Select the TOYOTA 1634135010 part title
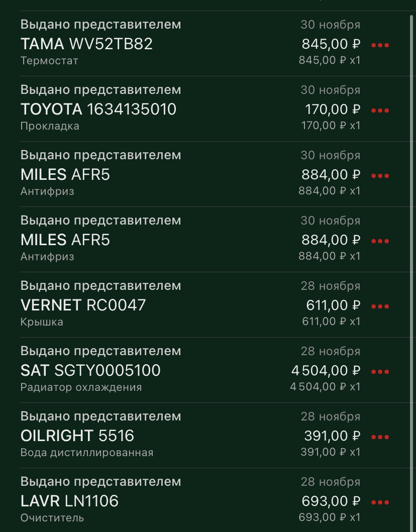Screen dimensions: 416x532 coord(98,110)
